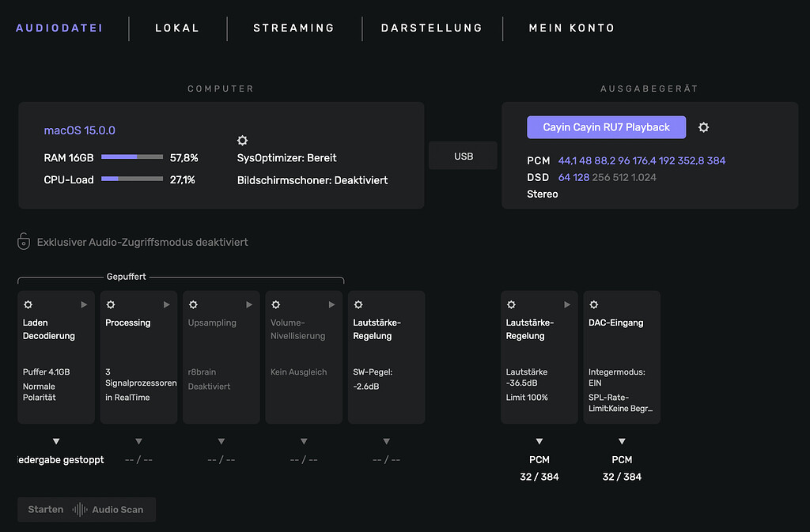The width and height of the screenshot is (810, 532).
Task: Expand arrow below Volume-Nivellisierung card
Action: [x=304, y=441]
